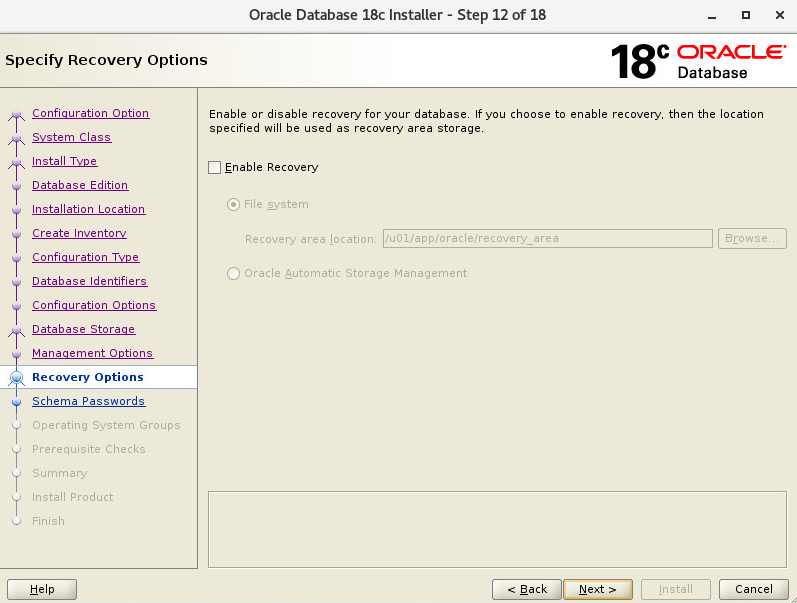The width and height of the screenshot is (797, 603).
Task: Open the Configuration Option step link
Action: click(x=90, y=113)
